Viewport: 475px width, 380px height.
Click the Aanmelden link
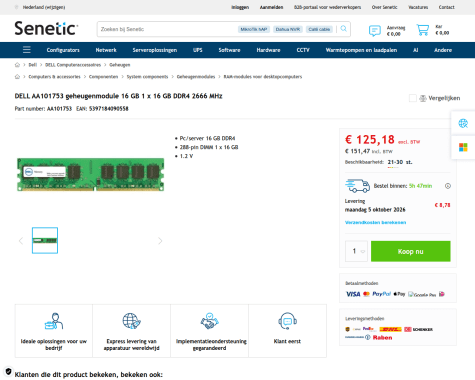point(271,7)
